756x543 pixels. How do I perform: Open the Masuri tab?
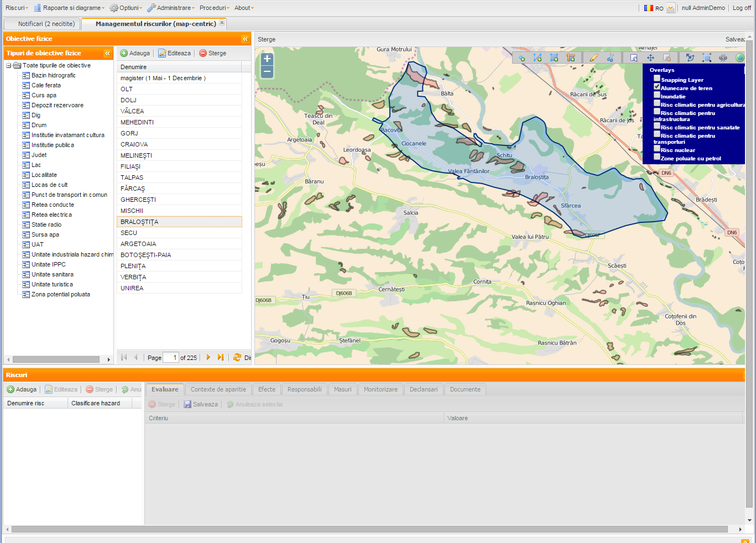tap(343, 389)
